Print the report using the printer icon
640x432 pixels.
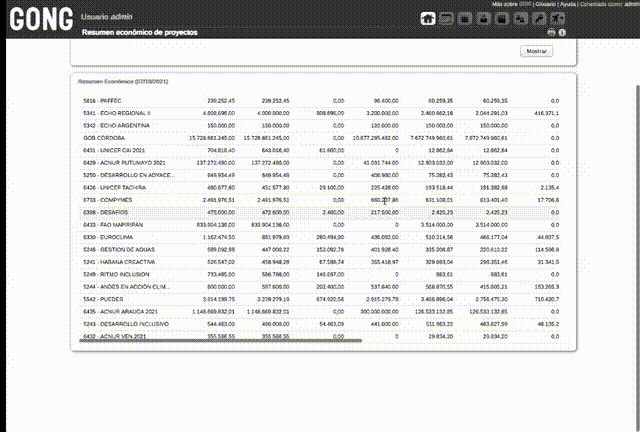(551, 33)
